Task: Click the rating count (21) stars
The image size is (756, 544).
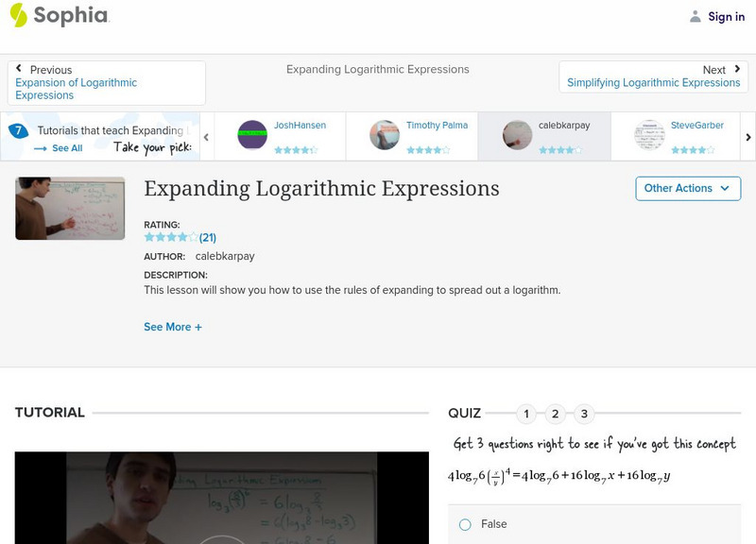Action: [x=205, y=236]
